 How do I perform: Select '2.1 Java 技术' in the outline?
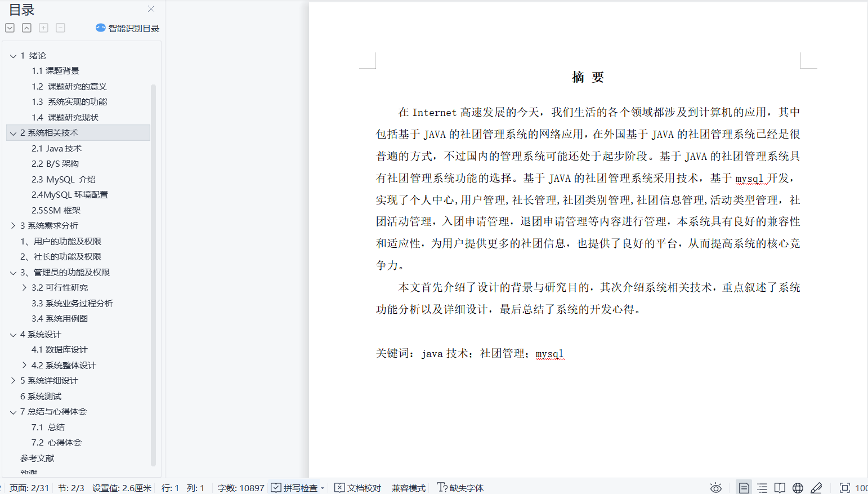point(56,148)
